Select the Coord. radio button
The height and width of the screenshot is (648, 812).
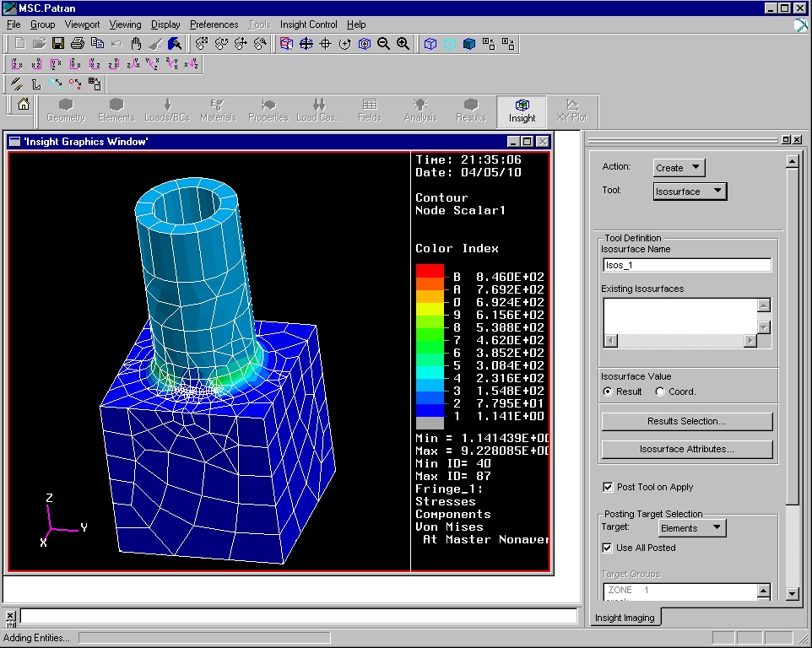(x=660, y=391)
